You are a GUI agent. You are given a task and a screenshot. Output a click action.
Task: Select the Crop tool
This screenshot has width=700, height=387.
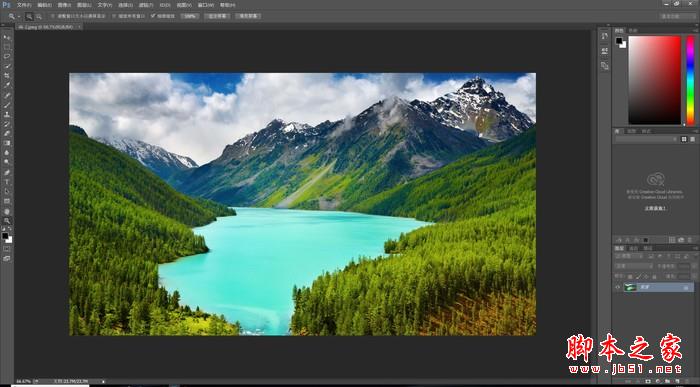pos(7,76)
